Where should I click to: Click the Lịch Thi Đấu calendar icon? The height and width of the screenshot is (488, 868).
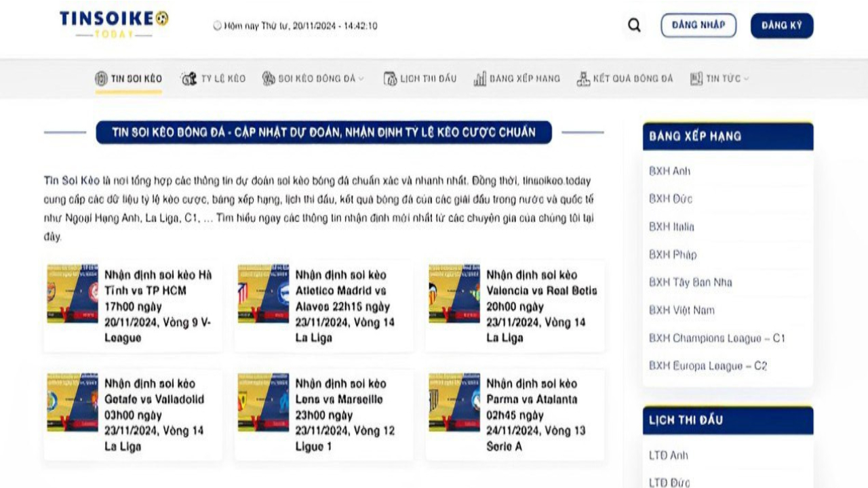390,79
